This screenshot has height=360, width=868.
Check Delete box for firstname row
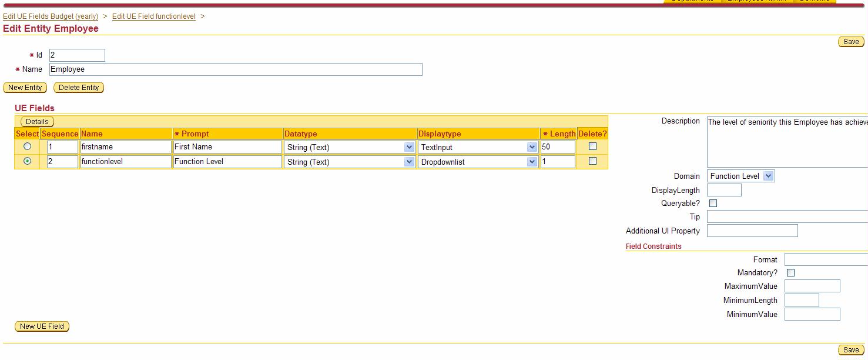coord(592,146)
